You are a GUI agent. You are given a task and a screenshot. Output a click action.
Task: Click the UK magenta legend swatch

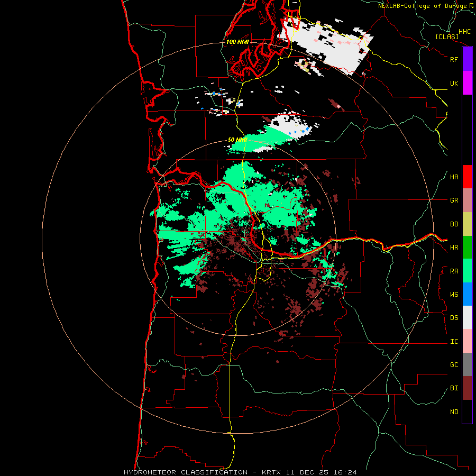pyautogui.click(x=467, y=83)
